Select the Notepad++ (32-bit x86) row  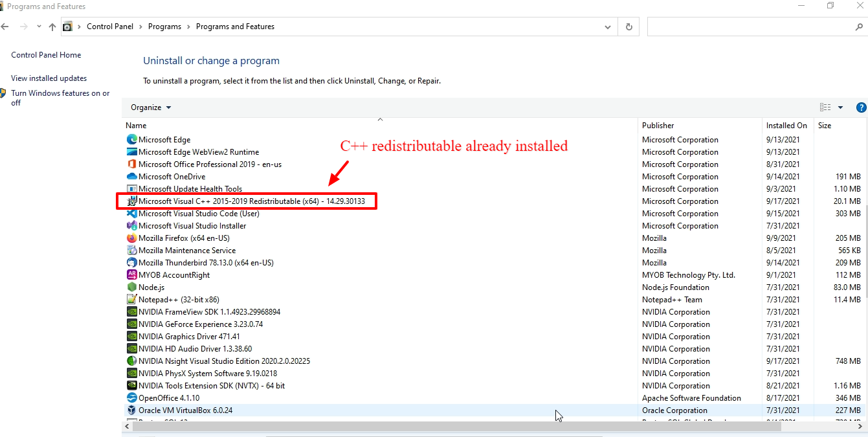(493, 299)
